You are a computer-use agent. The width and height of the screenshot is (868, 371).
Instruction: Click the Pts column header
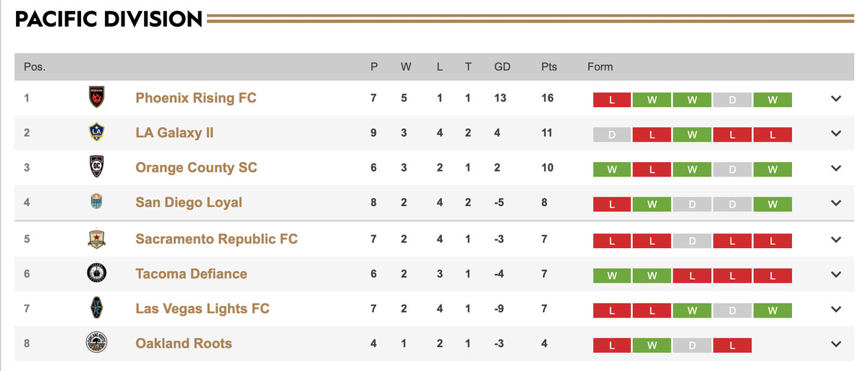pyautogui.click(x=549, y=67)
